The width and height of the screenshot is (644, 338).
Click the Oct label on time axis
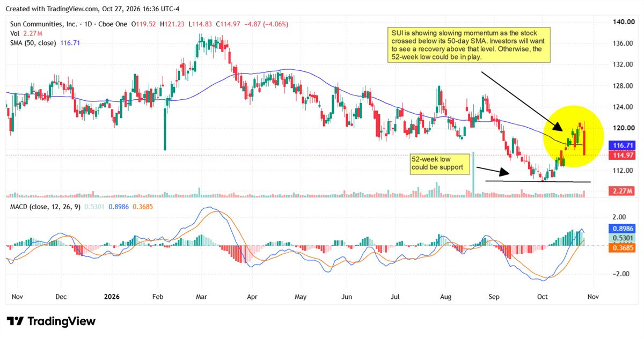(x=543, y=296)
